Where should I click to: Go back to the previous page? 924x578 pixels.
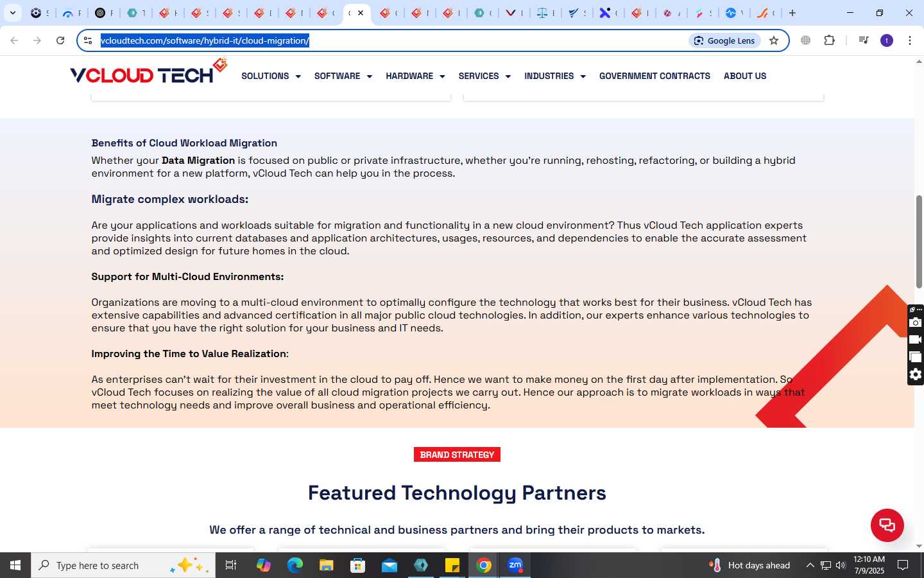14,40
